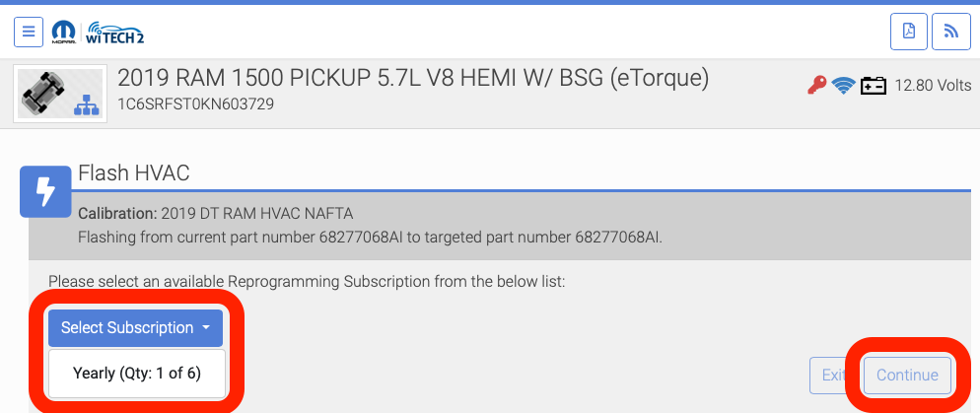Click the blue Wi-Fi connection icon
The width and height of the screenshot is (980, 413).
pyautogui.click(x=842, y=86)
